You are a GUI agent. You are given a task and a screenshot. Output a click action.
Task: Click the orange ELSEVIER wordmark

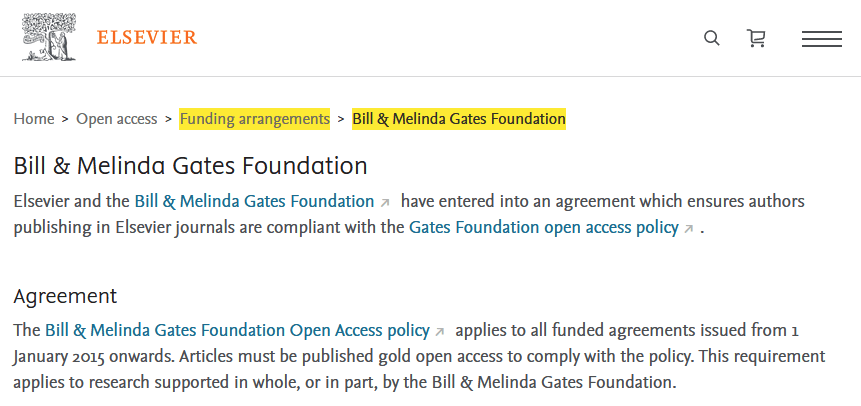tap(147, 38)
